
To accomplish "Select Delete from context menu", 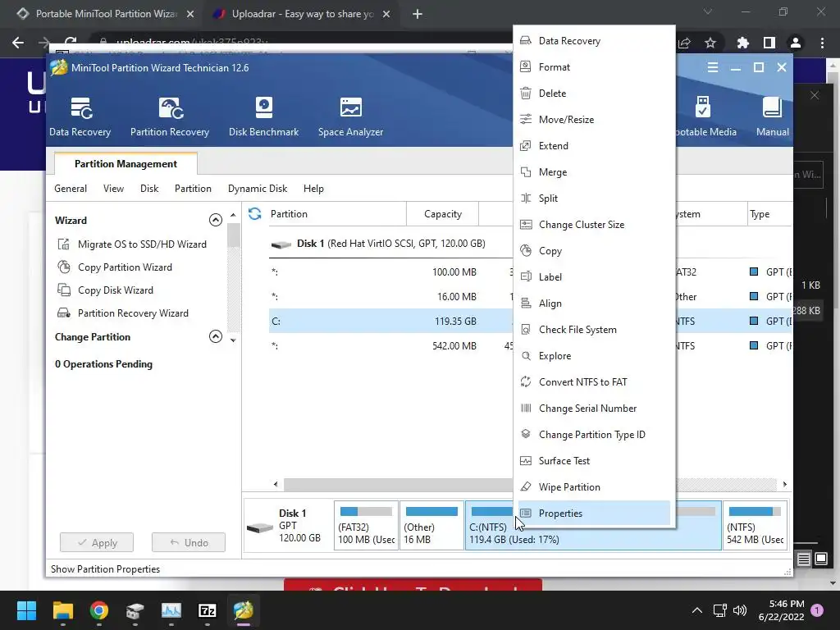I will point(594,94).
